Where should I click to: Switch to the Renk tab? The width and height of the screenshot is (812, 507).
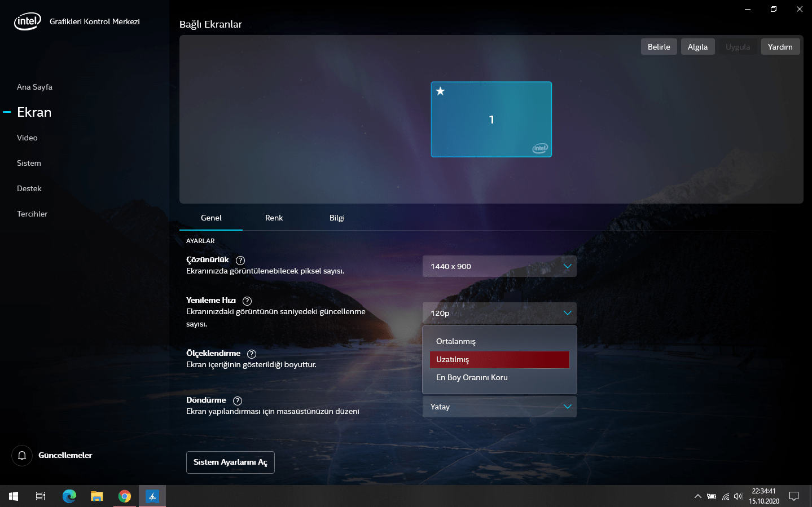[274, 218]
